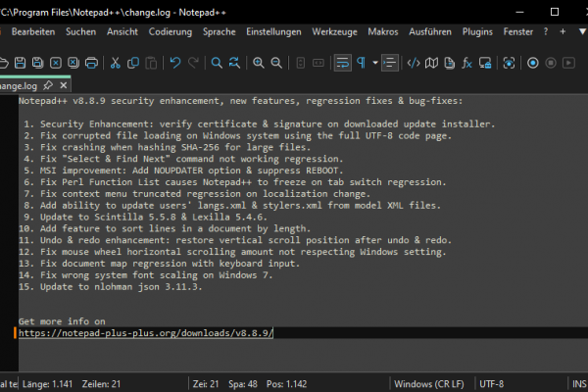Toggle synchronized vertical scrolling icon
The width and height of the screenshot is (588, 392).
pos(301,63)
